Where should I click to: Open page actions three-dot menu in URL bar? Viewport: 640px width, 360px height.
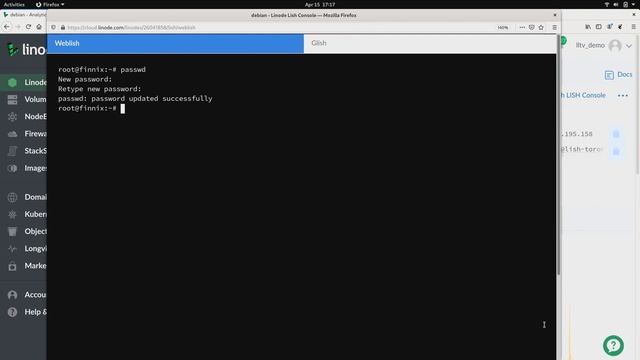point(522,27)
